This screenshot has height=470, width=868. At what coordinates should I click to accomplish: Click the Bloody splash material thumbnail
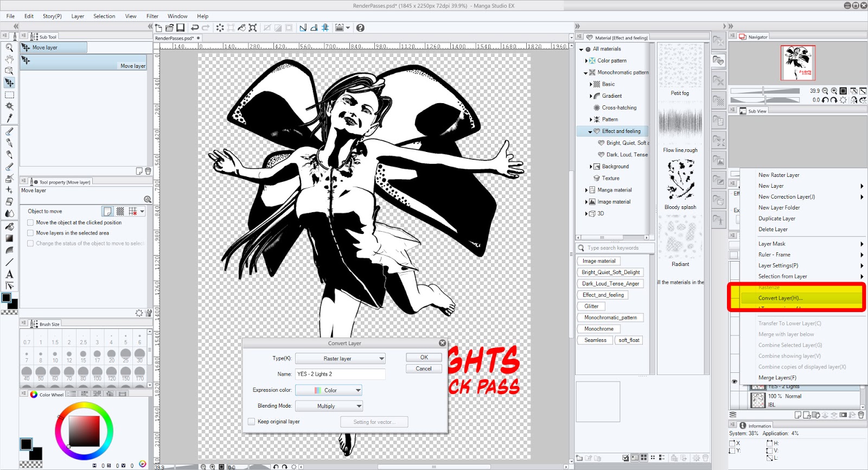[680, 179]
